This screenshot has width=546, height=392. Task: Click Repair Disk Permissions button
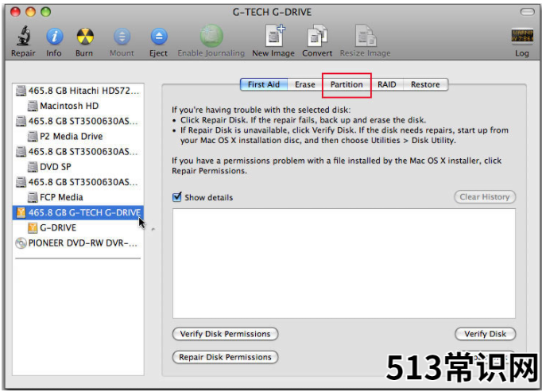pos(225,357)
